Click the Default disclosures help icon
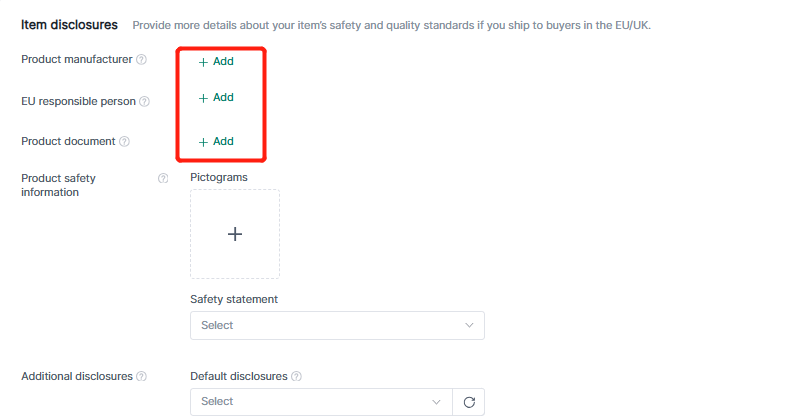This screenshot has height=416, width=794. pyautogui.click(x=296, y=377)
